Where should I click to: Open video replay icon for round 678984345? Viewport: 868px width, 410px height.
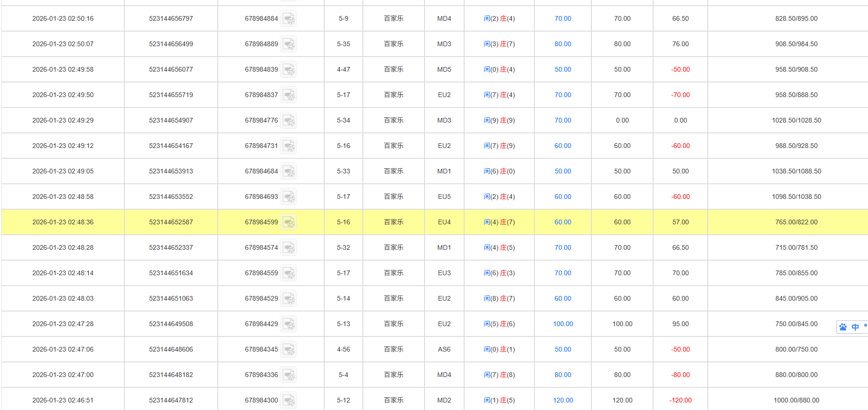288,350
